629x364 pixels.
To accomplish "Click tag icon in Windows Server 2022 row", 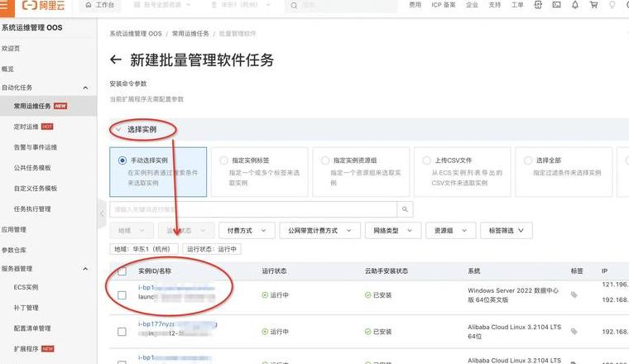I will click(x=574, y=295).
